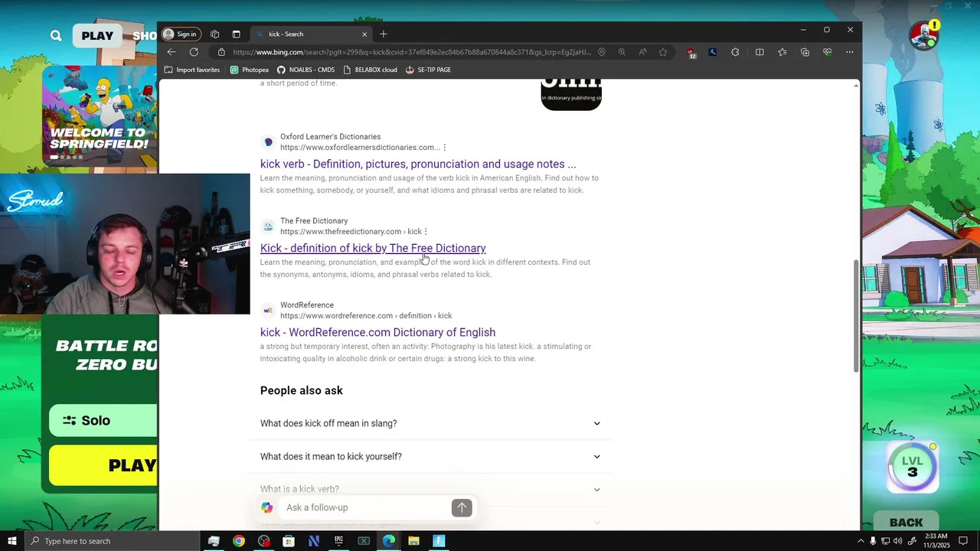Click the browser page vertical scrollbar thumb

(856, 315)
